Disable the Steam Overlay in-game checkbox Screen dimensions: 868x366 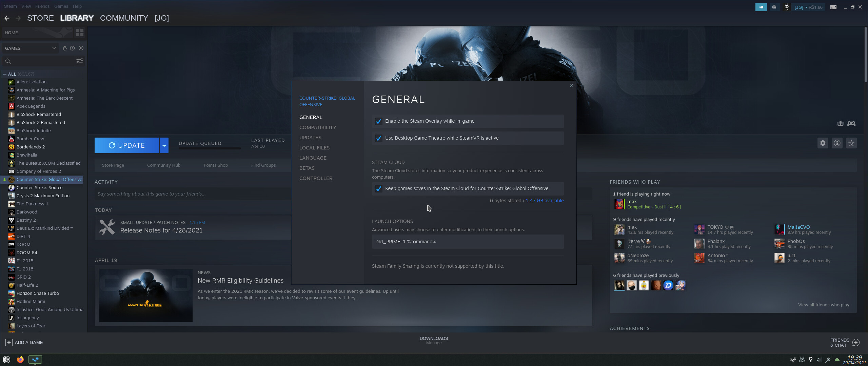click(x=379, y=121)
